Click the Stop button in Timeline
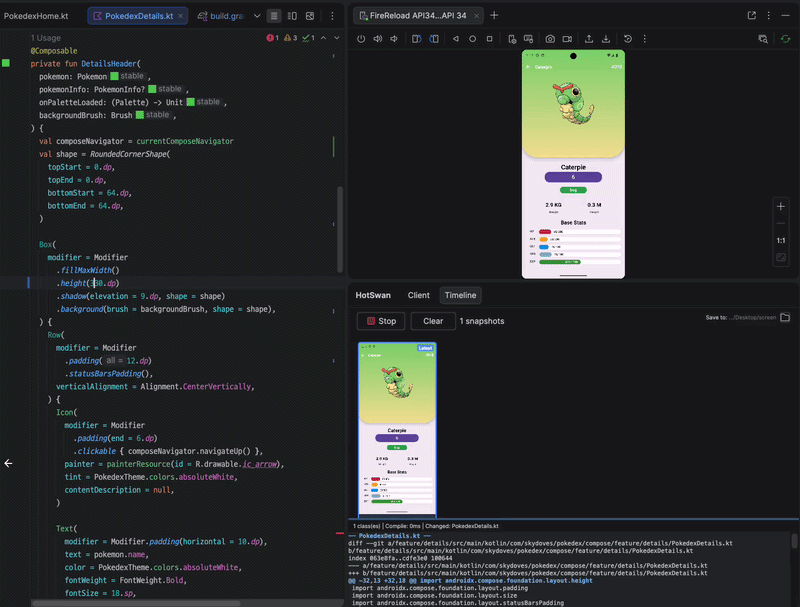This screenshot has height=607, width=800. 381,321
